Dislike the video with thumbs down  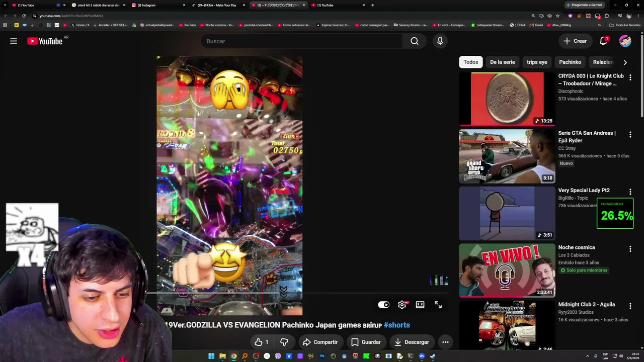pos(284,342)
